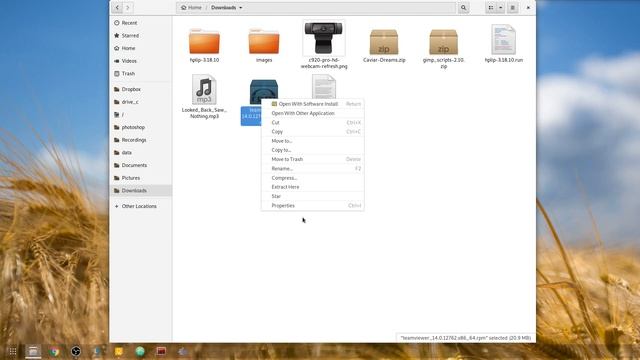Open the hamburger menu button
The height and width of the screenshot is (360, 640).
click(x=513, y=8)
